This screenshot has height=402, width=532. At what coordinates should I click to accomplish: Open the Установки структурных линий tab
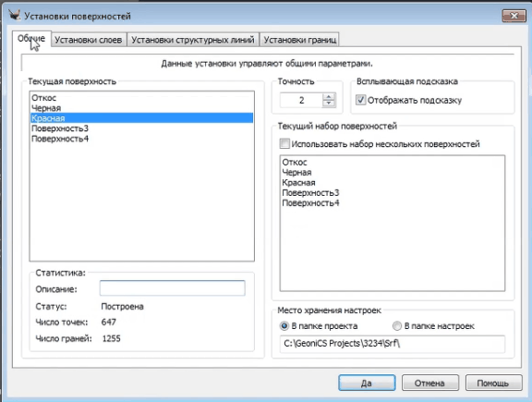click(193, 40)
